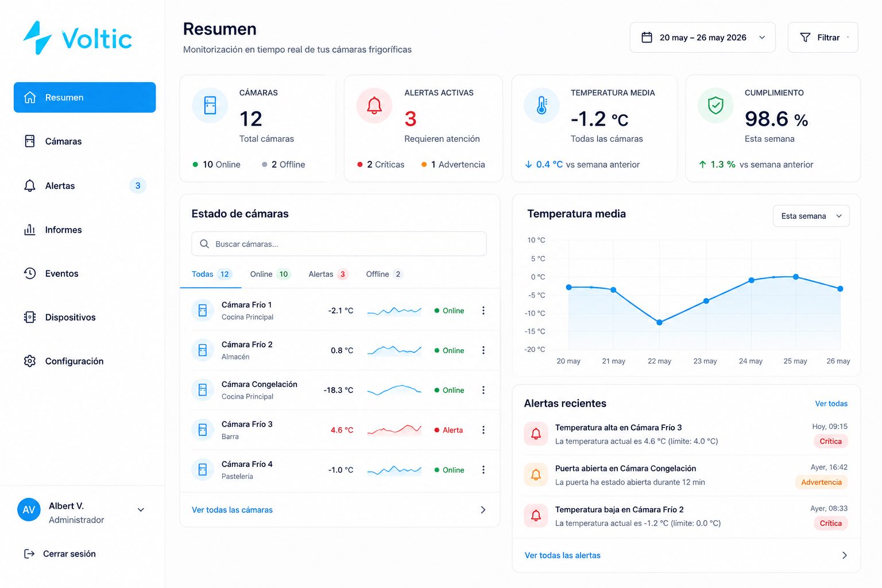Open the Esta semana chart dropdown
The image size is (882, 588).
tap(811, 216)
